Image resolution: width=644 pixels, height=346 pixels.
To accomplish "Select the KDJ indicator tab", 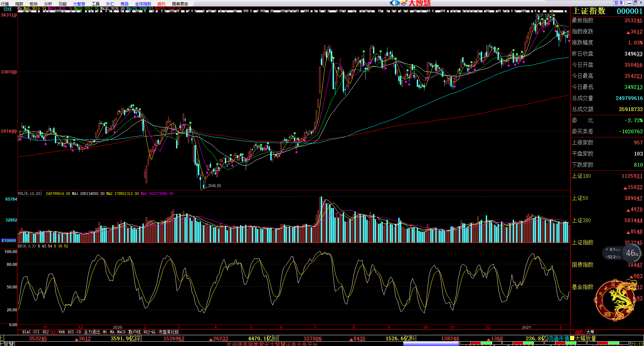I will (x=45, y=332).
